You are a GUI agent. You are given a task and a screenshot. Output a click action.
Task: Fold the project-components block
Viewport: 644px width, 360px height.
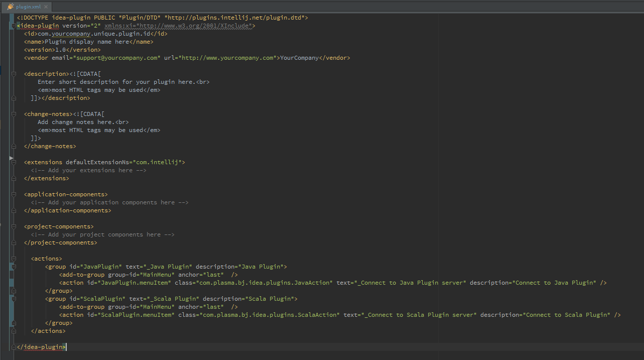(14, 226)
